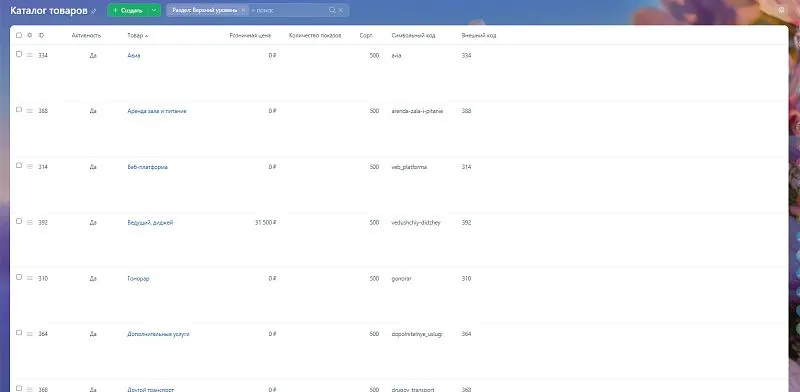Viewport: 800px width, 392px height.
Task: Run search with the magnifier icon
Action: 332,10
